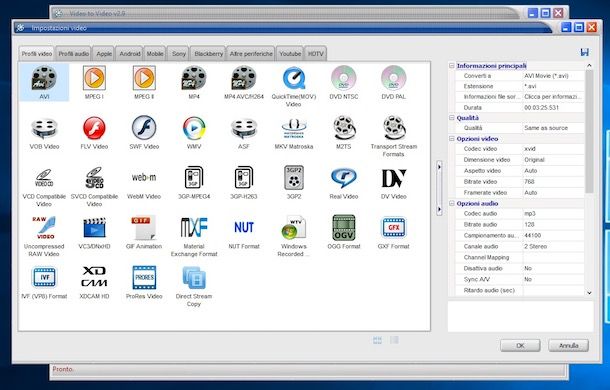Click the Annulla button
The height and width of the screenshot is (390, 610).
568,345
